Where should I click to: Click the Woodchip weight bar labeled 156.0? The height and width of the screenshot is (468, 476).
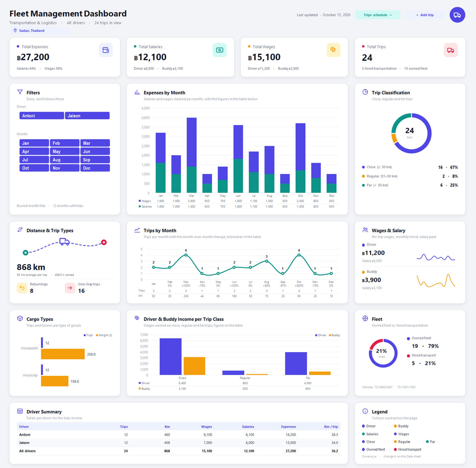pos(55,381)
